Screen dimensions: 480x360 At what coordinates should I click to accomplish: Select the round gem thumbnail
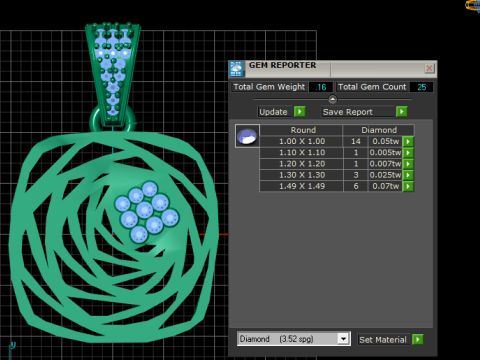[x=247, y=136]
